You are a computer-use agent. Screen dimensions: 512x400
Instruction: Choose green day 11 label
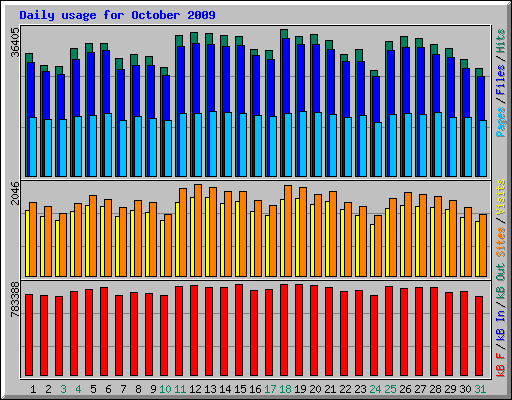(x=180, y=389)
